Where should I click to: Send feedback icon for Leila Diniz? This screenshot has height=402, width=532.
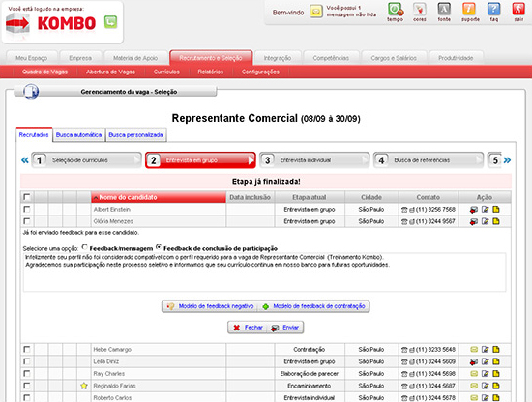474,361
